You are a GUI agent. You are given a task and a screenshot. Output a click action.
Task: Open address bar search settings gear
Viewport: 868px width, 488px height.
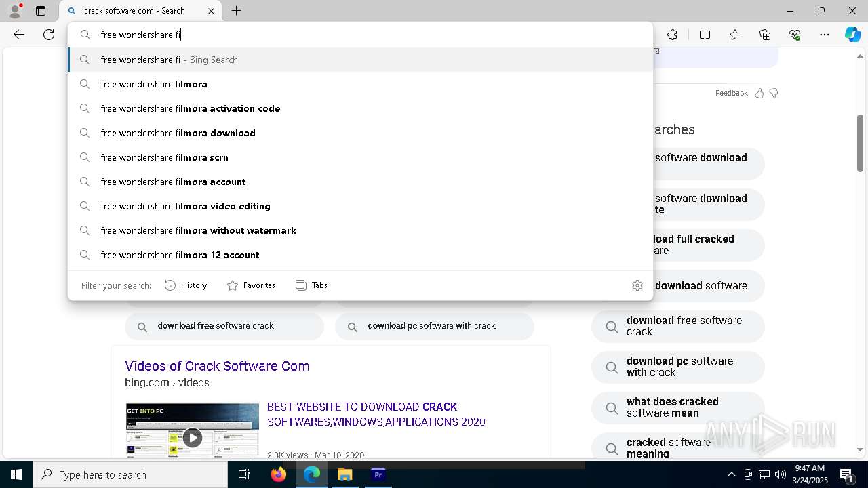click(x=637, y=285)
